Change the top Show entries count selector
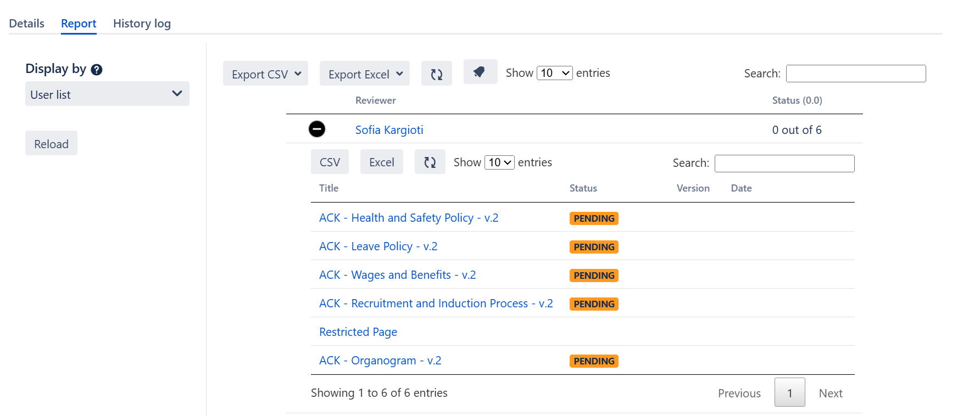 pyautogui.click(x=554, y=73)
